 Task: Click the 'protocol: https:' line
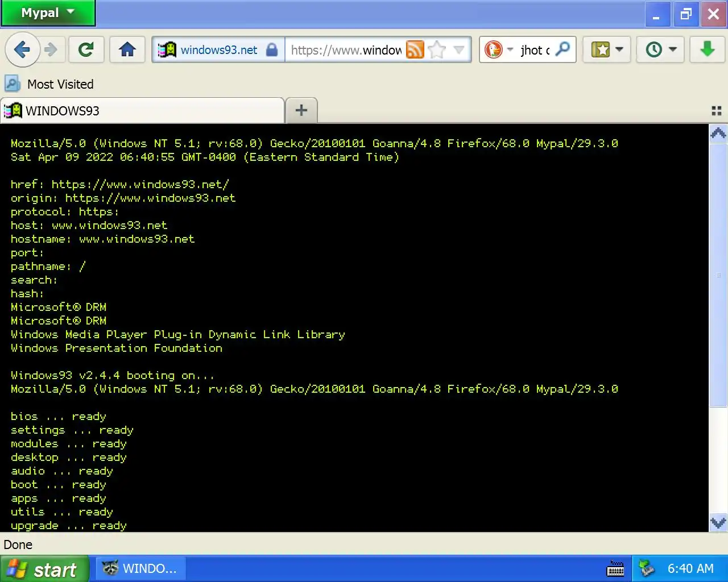tap(65, 211)
